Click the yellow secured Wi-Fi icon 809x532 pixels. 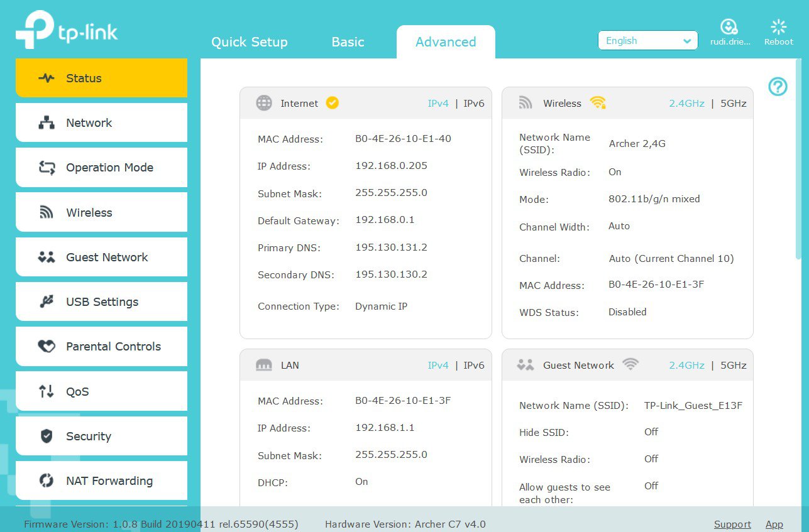tap(598, 102)
